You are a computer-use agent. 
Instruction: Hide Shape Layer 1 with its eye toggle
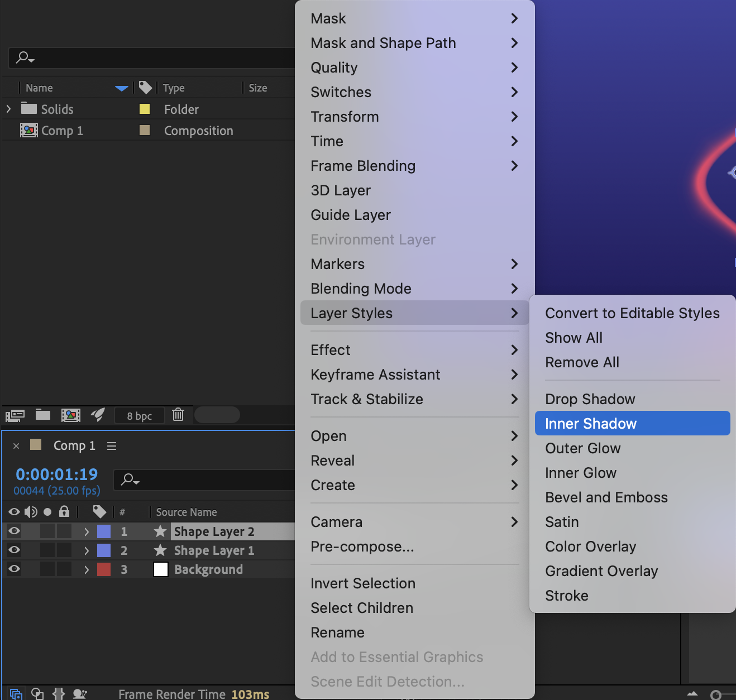point(15,550)
